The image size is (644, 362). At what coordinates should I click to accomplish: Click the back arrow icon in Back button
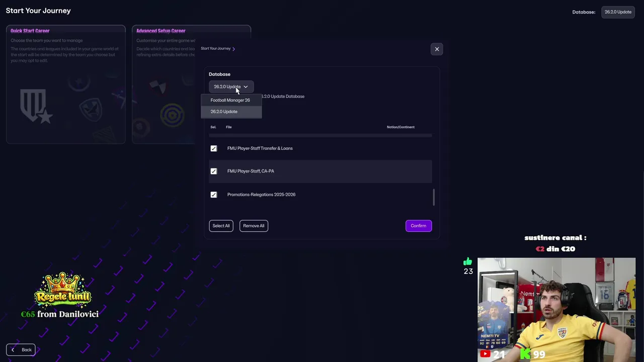(x=13, y=350)
